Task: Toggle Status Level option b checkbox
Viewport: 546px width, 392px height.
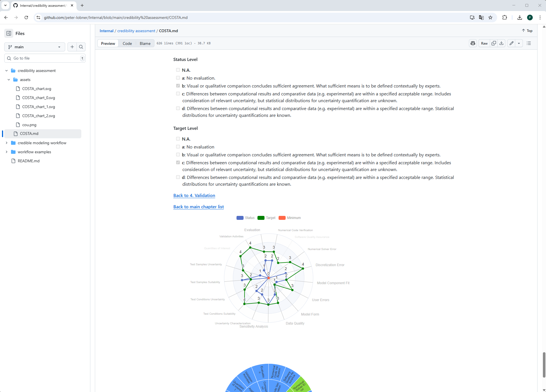Action: (x=178, y=86)
